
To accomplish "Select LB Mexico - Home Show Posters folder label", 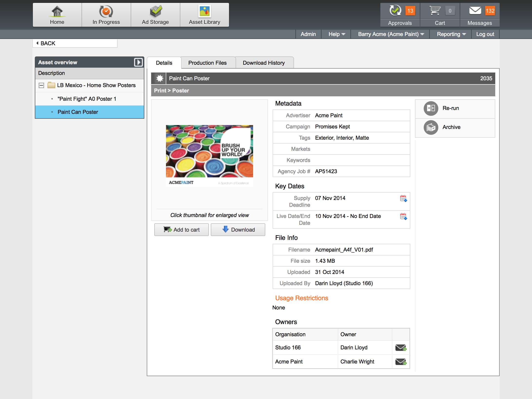I will tap(96, 85).
